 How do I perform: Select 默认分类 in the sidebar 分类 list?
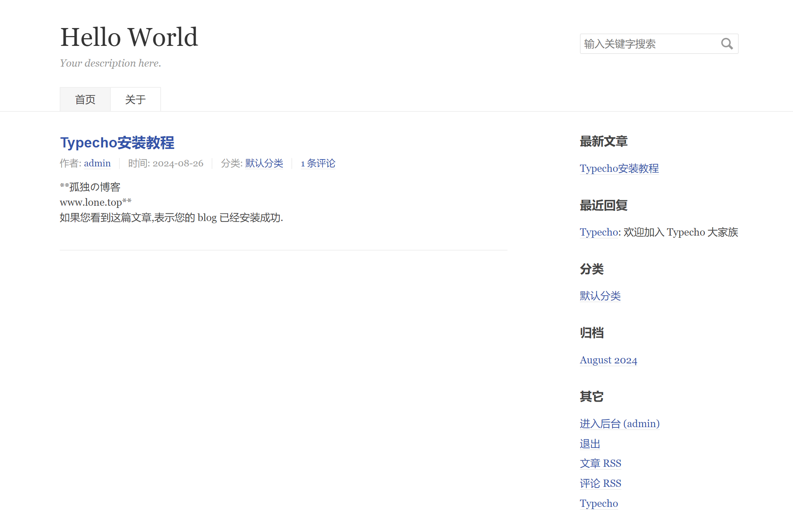click(x=600, y=296)
